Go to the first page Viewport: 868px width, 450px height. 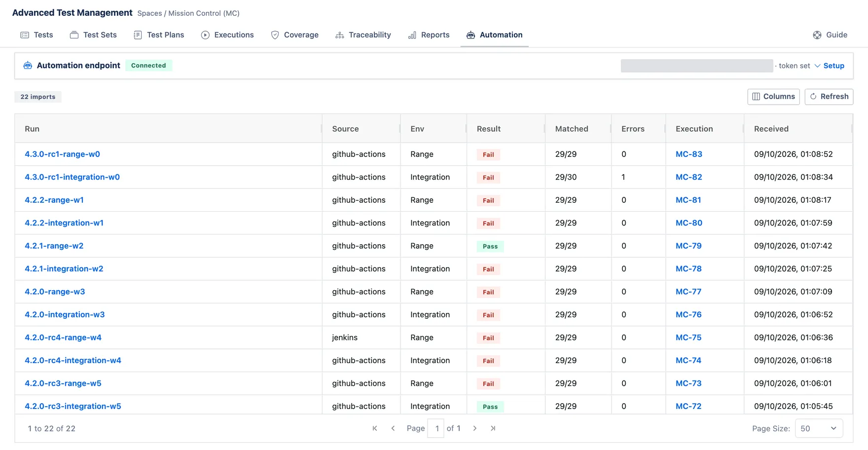[375, 428]
